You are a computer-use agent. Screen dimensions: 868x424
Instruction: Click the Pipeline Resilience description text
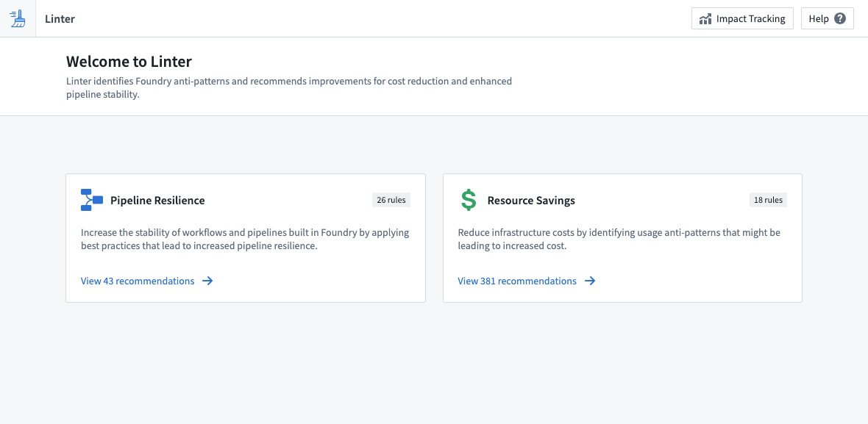[245, 239]
